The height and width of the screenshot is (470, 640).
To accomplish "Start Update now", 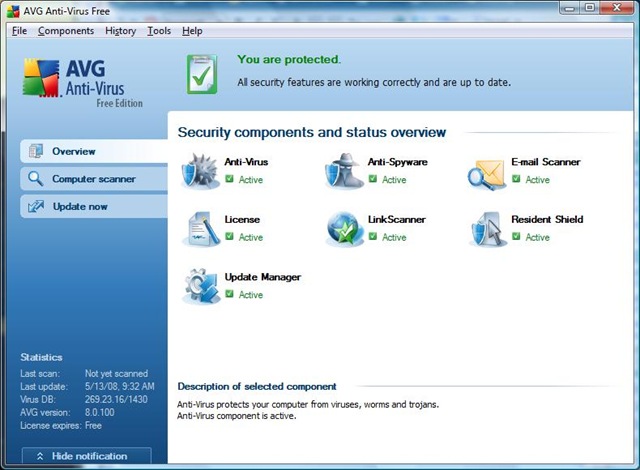I will click(x=94, y=206).
